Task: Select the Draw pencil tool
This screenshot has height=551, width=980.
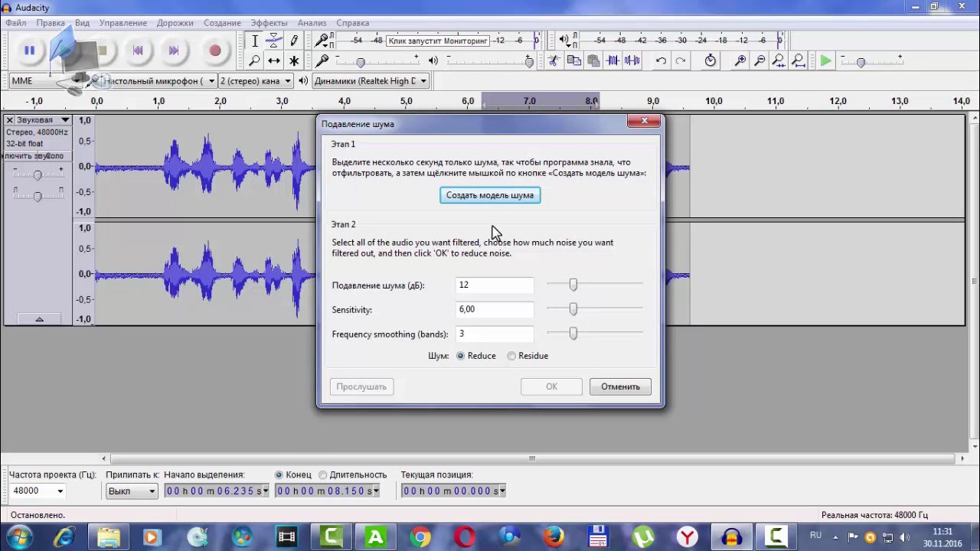Action: point(294,41)
